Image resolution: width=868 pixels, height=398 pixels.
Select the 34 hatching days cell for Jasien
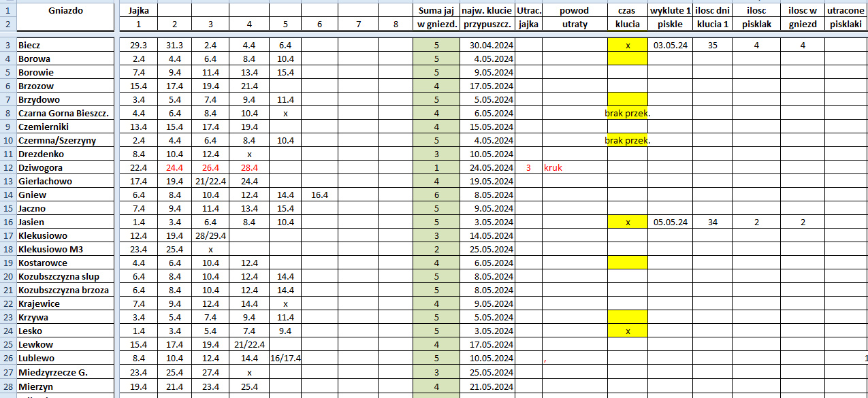713,222
